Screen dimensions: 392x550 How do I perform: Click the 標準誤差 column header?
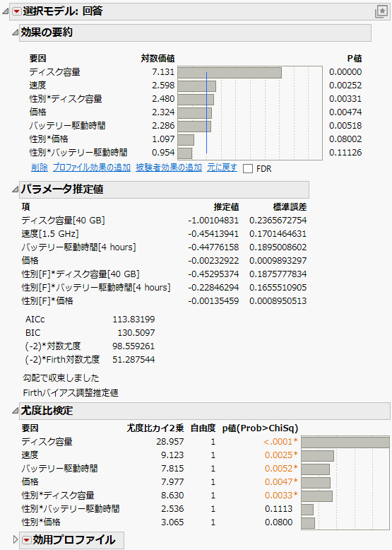point(290,207)
